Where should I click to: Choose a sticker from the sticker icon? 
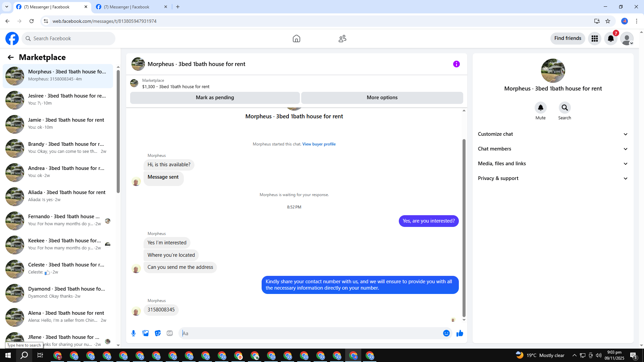pos(158,333)
